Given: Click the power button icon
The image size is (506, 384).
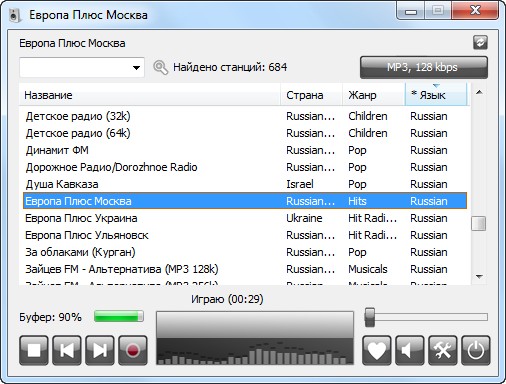Looking at the screenshot, I should coord(476,350).
